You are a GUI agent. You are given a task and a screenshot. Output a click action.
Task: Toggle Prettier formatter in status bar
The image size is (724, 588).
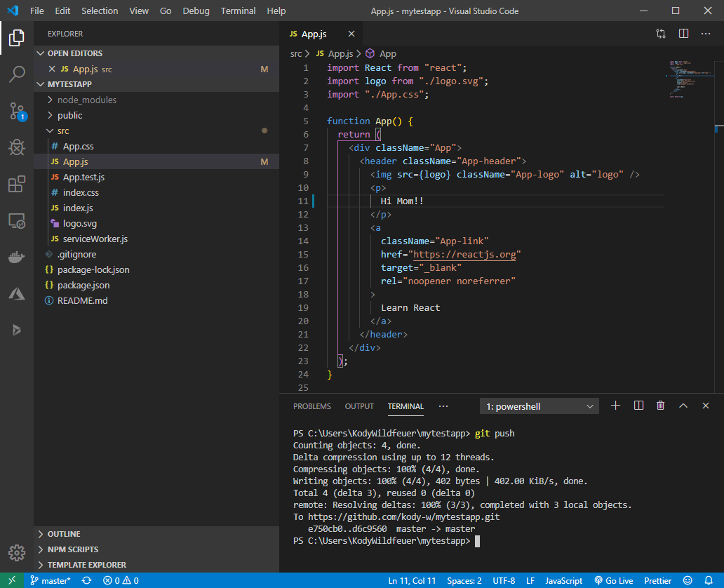click(x=658, y=580)
